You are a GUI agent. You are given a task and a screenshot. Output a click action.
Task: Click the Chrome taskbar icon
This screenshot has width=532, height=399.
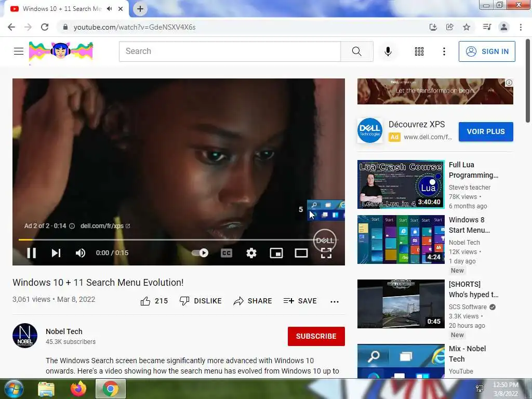coord(111,389)
